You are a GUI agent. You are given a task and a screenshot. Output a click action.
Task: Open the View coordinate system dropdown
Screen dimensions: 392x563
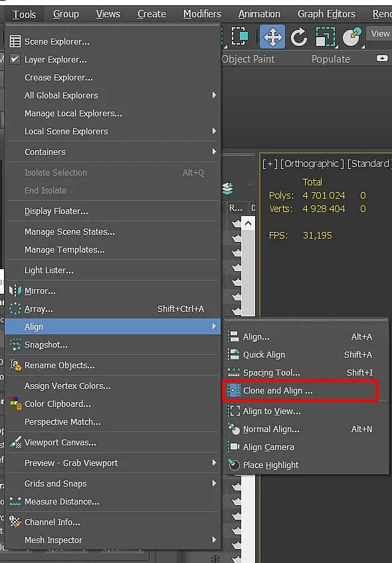pos(379,34)
